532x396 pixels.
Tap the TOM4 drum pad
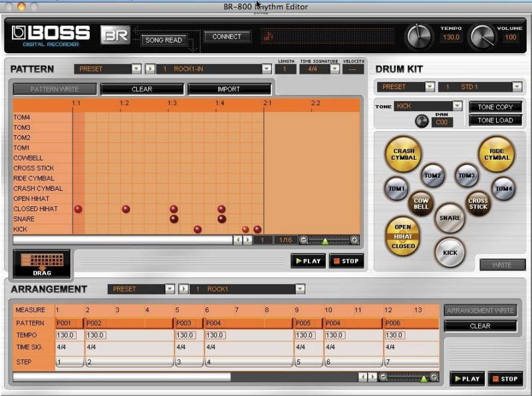tap(503, 188)
